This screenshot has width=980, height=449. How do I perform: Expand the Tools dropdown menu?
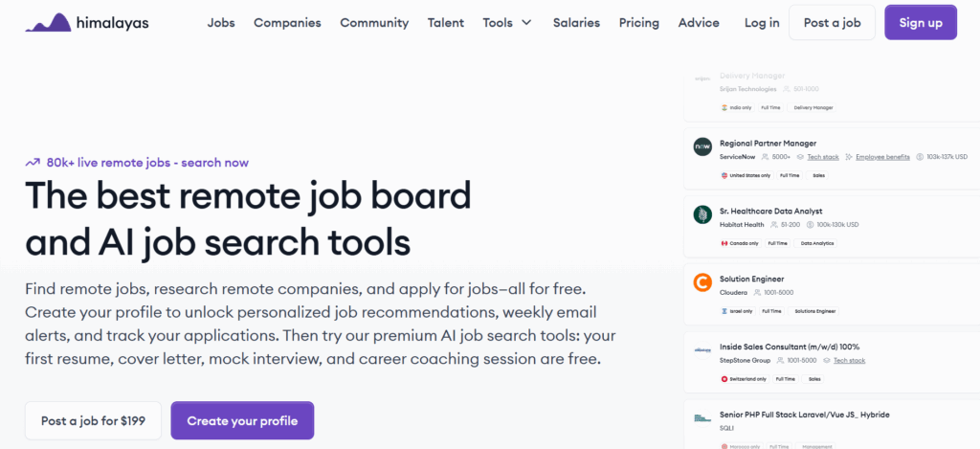pyautogui.click(x=507, y=23)
